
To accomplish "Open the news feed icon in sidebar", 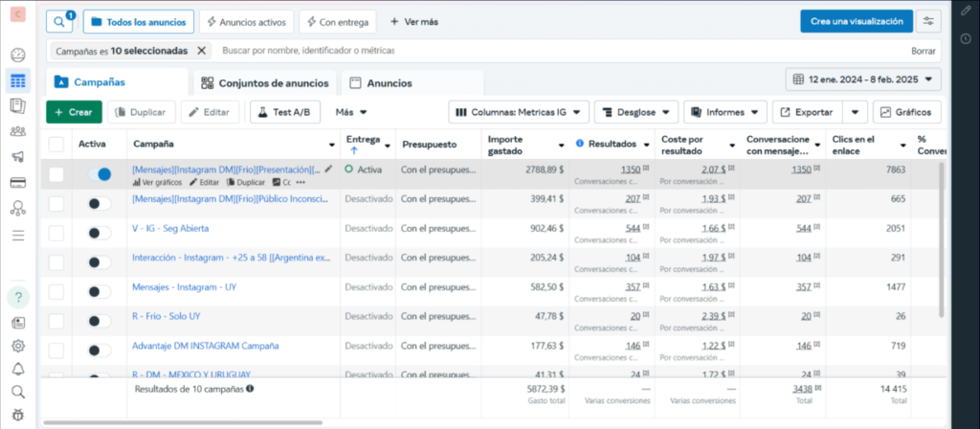I will [18, 323].
